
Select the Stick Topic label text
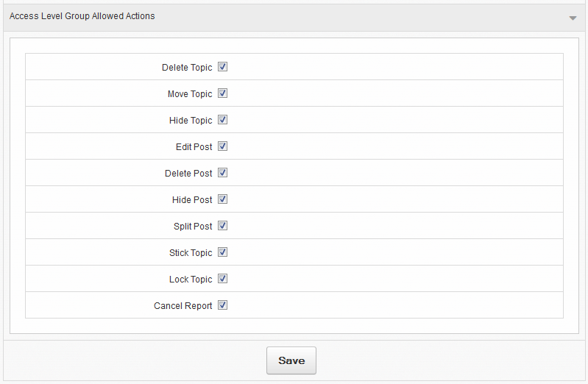click(x=191, y=253)
